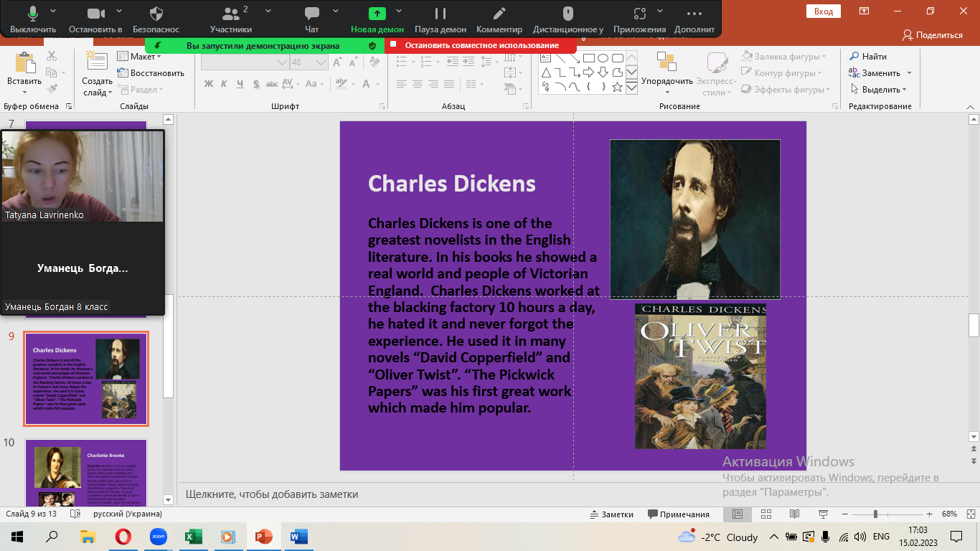
Task: Select the Right Arrow shape in gallery
Action: click(x=588, y=72)
